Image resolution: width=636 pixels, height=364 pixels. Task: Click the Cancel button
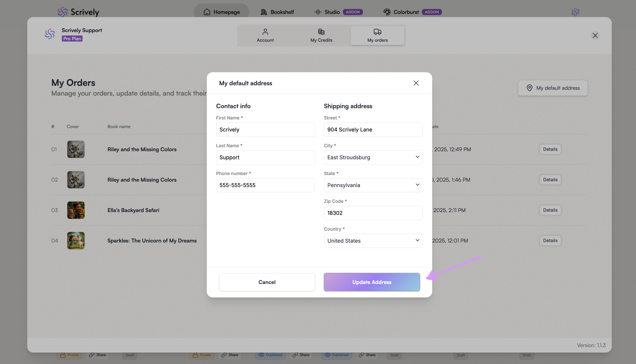click(267, 282)
